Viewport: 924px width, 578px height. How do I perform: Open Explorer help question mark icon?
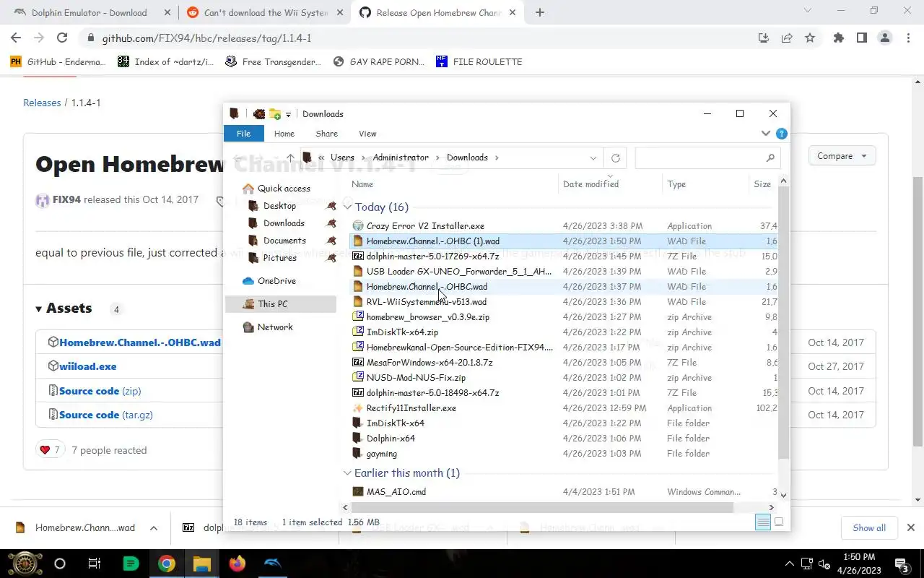tap(781, 134)
